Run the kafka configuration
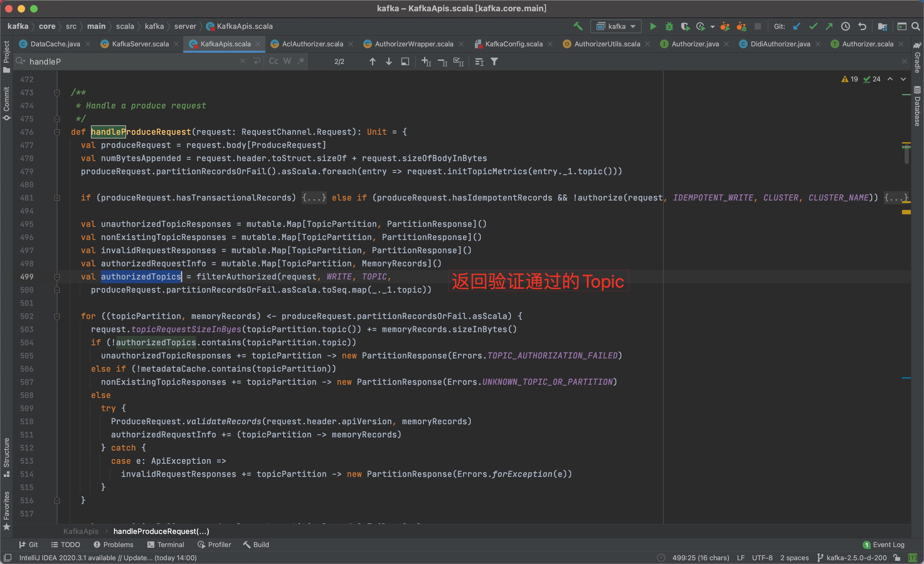 [653, 26]
